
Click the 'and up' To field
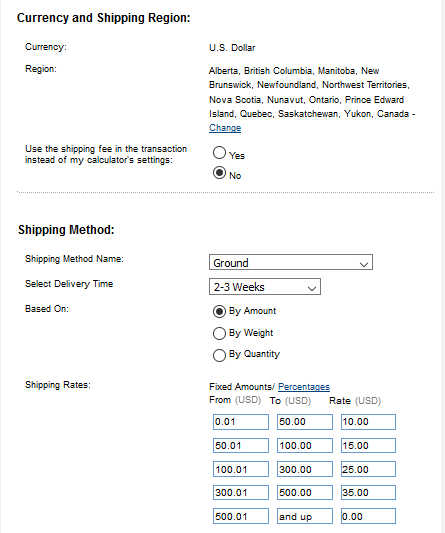pos(305,516)
